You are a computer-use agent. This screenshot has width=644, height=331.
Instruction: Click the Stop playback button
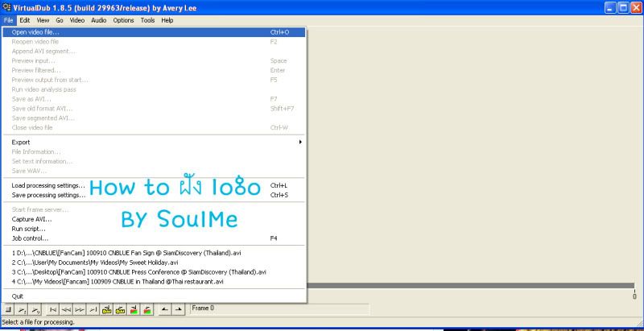9,309
